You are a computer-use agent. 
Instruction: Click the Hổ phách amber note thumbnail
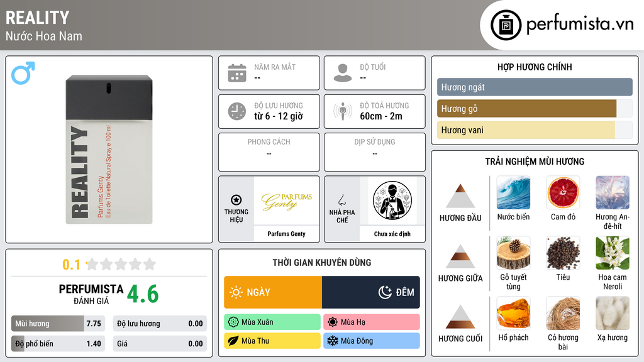tap(513, 313)
